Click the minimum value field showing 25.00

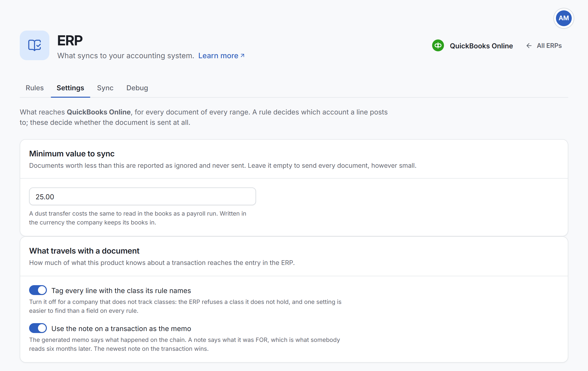click(x=142, y=196)
